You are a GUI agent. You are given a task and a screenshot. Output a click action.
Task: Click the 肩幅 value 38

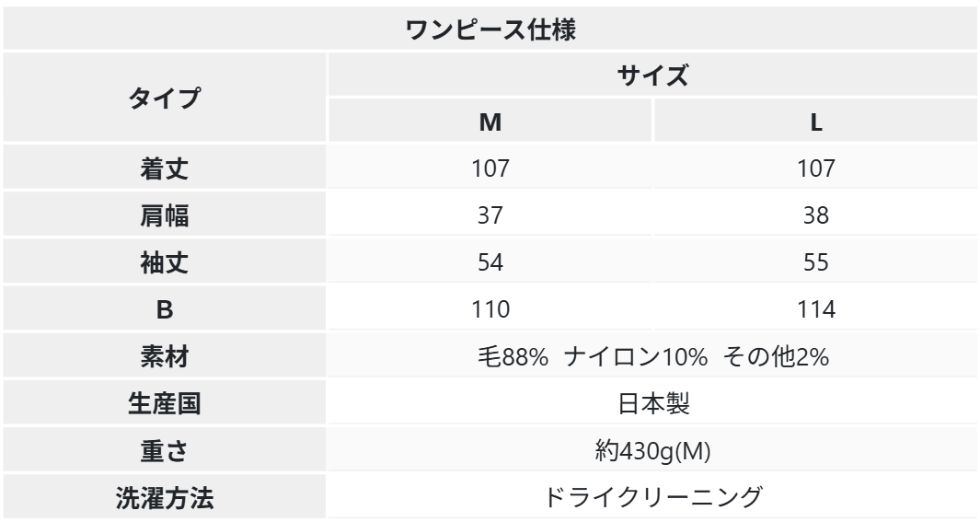(x=815, y=215)
